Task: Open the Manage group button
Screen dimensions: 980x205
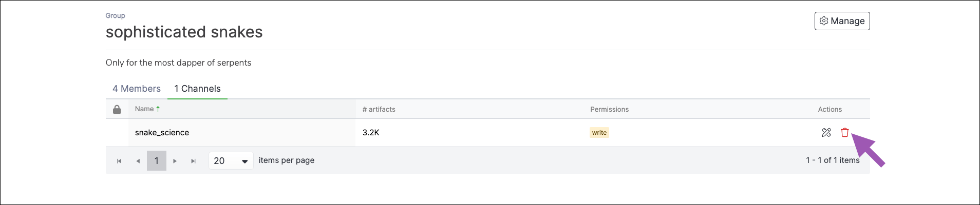Action: tap(842, 21)
